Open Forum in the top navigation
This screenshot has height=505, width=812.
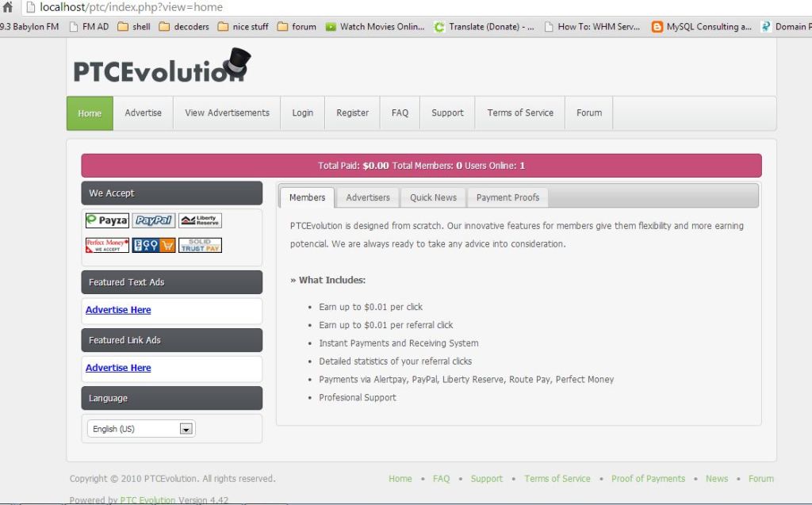[x=589, y=113]
